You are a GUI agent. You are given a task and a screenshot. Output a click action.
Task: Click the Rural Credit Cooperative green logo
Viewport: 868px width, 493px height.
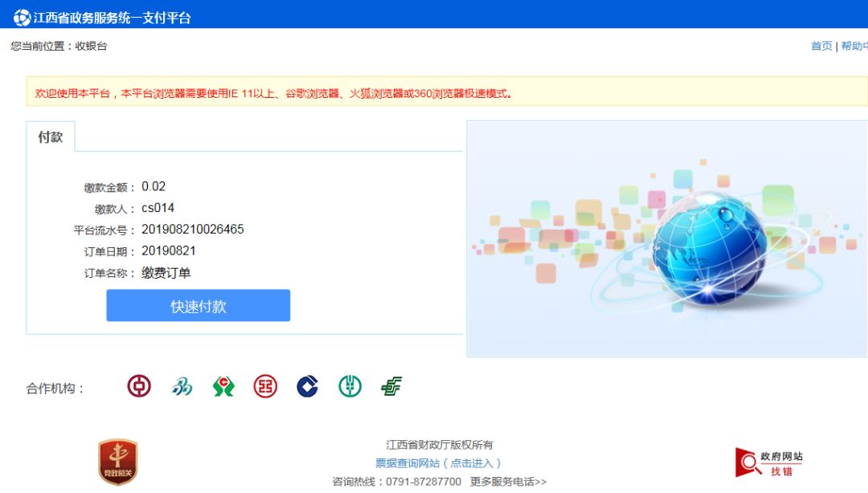tap(223, 386)
